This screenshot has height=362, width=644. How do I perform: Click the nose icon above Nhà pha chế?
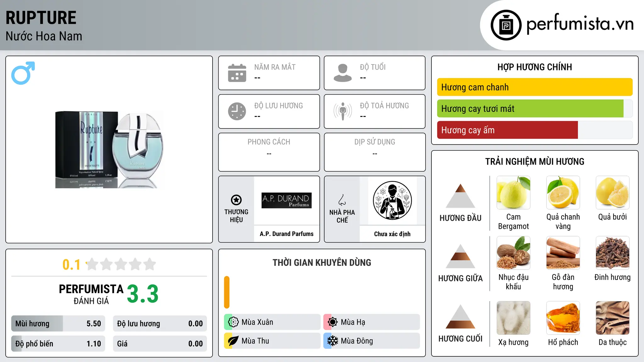342,200
